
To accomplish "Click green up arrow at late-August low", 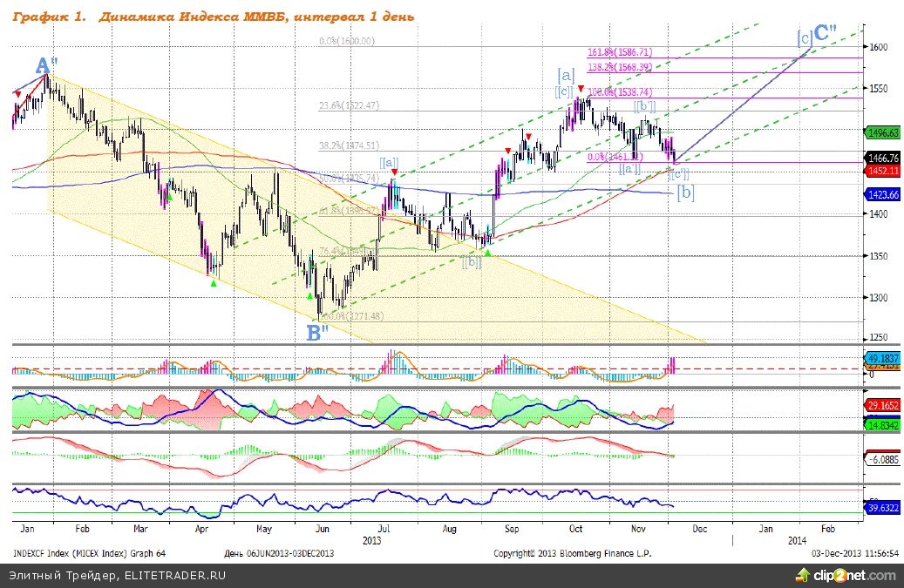I will tap(487, 253).
